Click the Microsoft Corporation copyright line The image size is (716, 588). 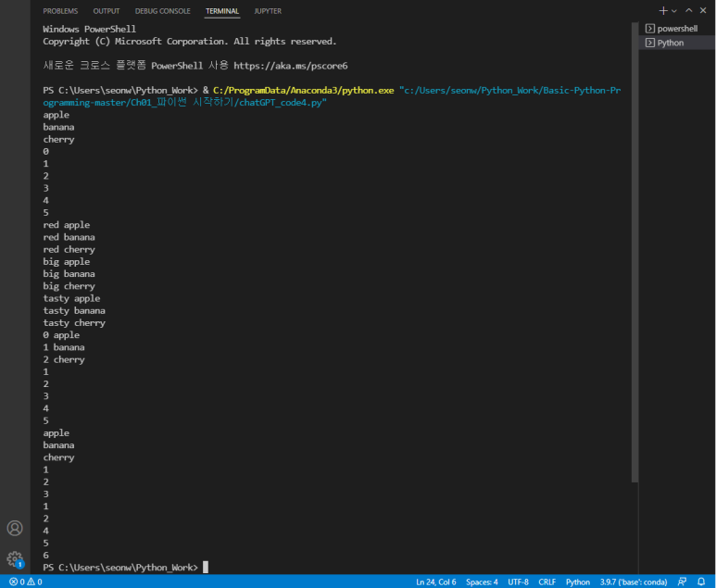pyautogui.click(x=190, y=42)
